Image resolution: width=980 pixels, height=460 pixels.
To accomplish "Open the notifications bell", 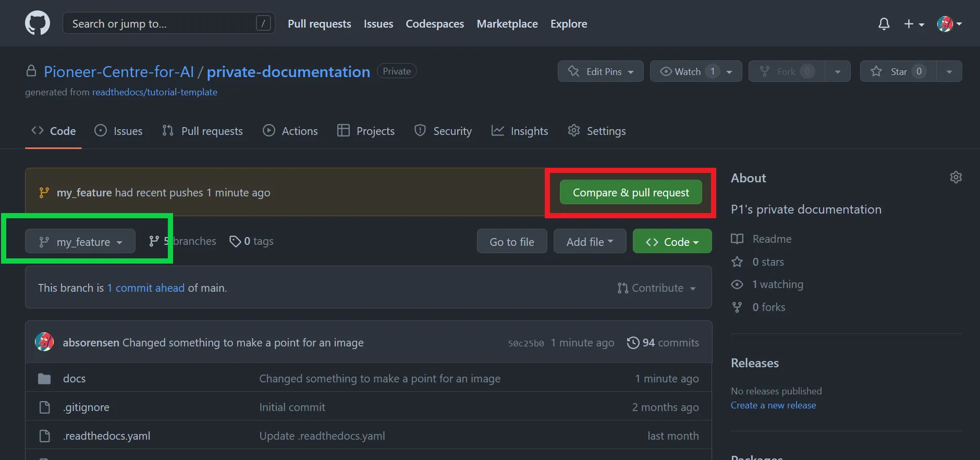I will tap(884, 24).
